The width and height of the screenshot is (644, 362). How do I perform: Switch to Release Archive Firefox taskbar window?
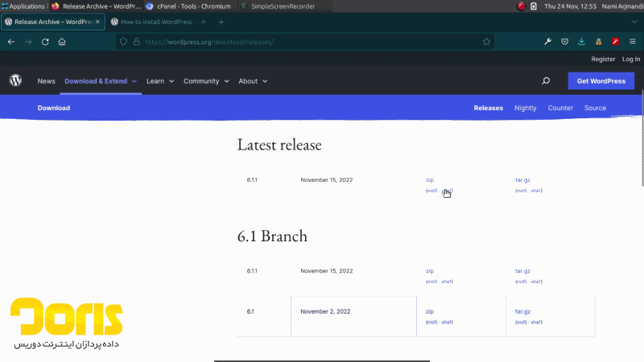[97, 6]
